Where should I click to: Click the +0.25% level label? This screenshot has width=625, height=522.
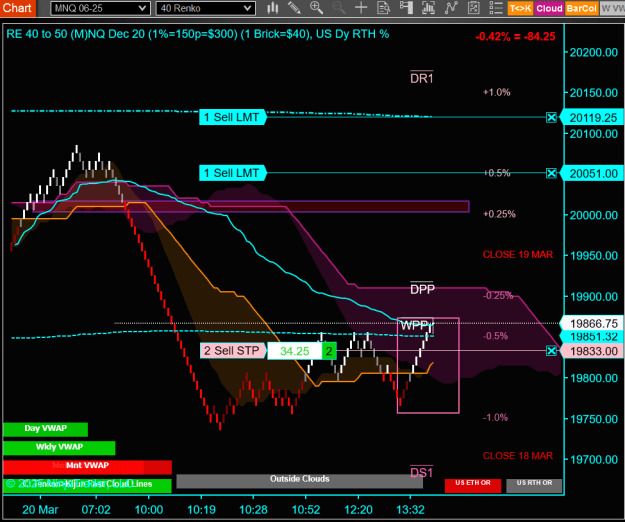tap(499, 214)
